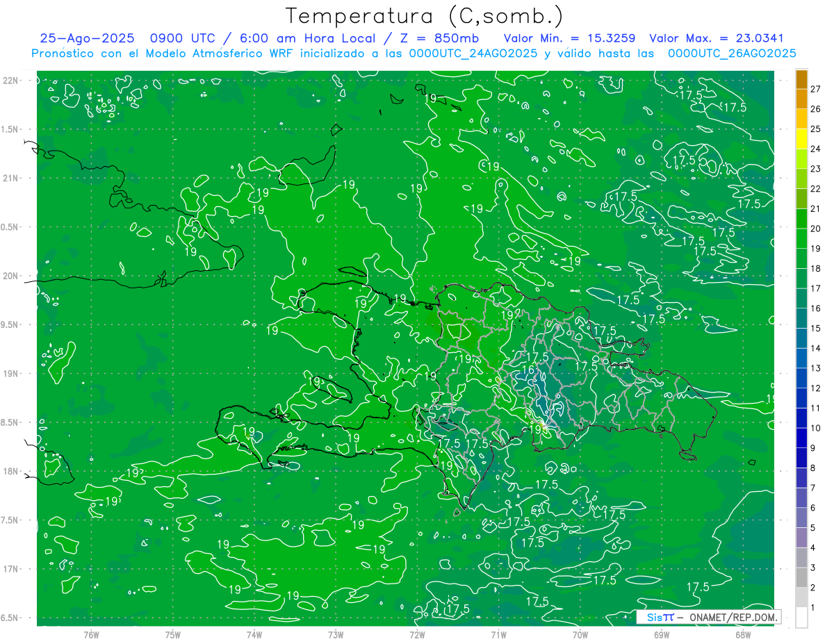Click the dark blue swatch between 9 and 10
834x644 pixels.
(801, 438)
